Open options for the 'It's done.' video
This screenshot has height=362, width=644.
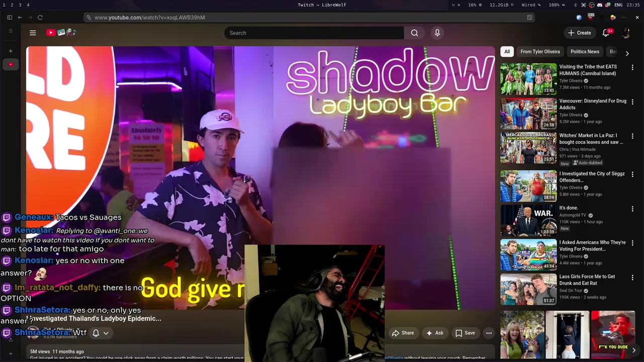(x=632, y=209)
